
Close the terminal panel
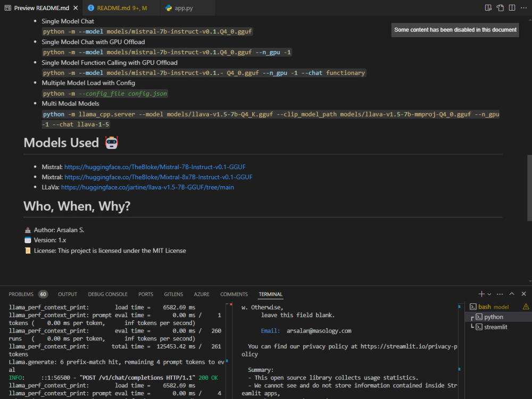(523, 294)
